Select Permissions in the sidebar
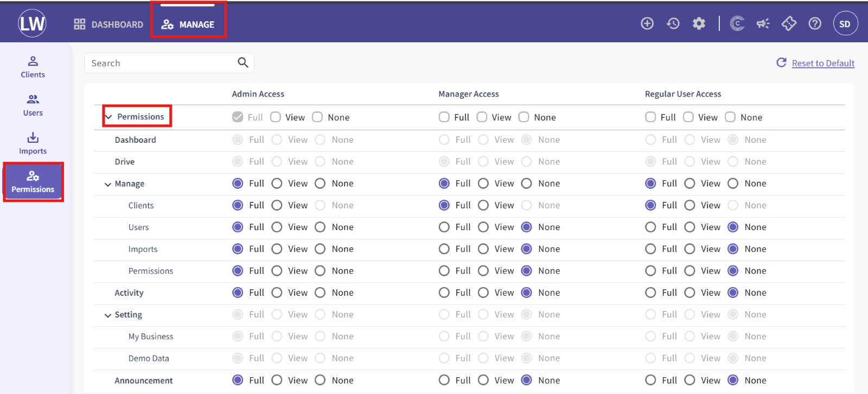Image resolution: width=868 pixels, height=394 pixels. click(x=33, y=182)
